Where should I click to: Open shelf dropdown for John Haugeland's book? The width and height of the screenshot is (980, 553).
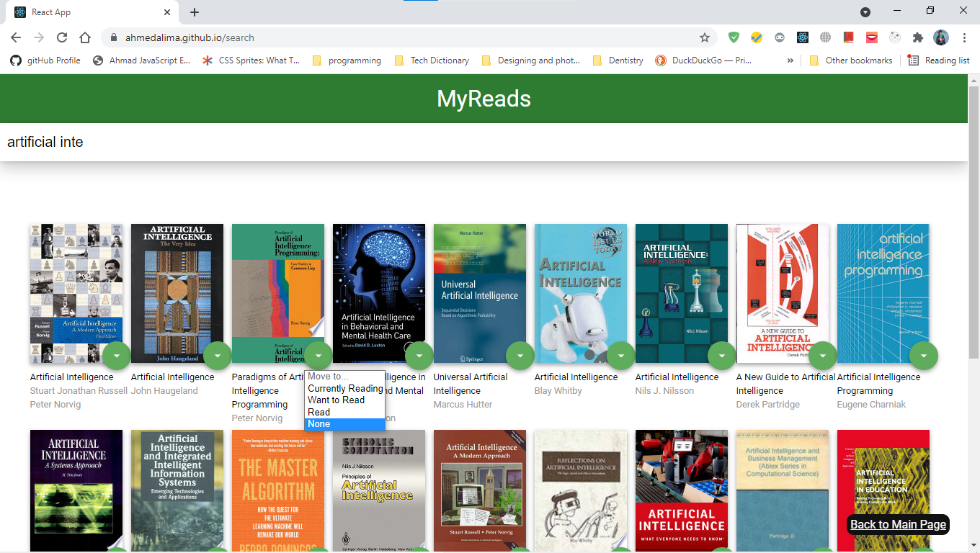click(218, 356)
